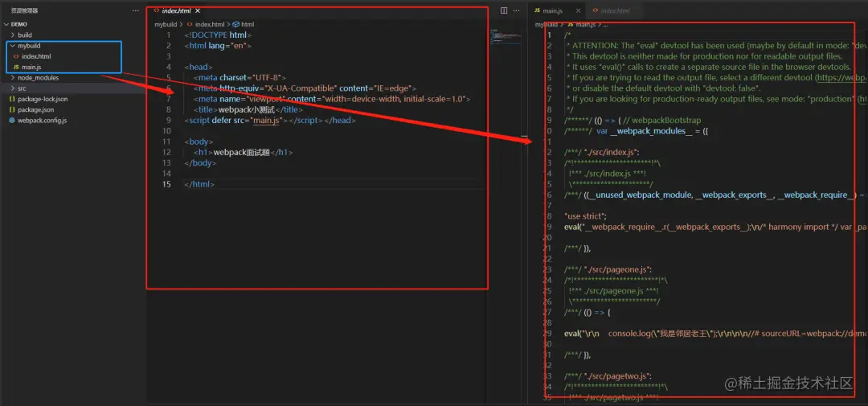Click split editor icon in left group
This screenshot has width=868, height=406.
click(504, 10)
